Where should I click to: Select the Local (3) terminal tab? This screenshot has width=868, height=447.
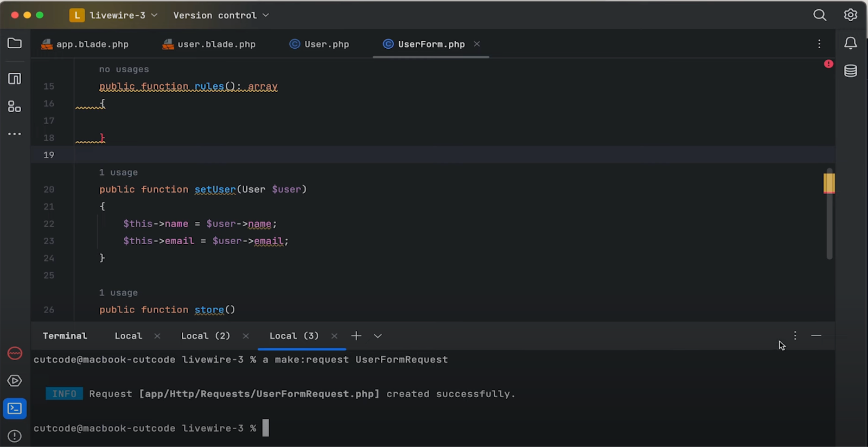pyautogui.click(x=294, y=336)
